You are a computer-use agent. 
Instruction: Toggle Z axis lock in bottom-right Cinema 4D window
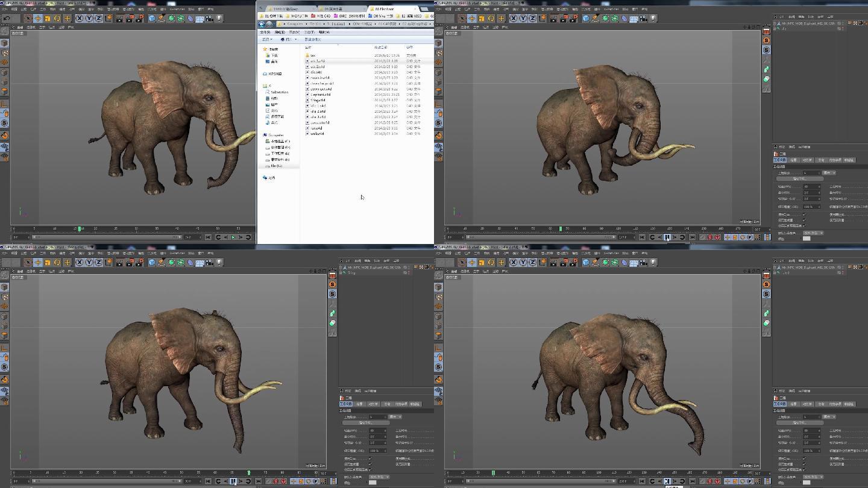pyautogui.click(x=532, y=262)
